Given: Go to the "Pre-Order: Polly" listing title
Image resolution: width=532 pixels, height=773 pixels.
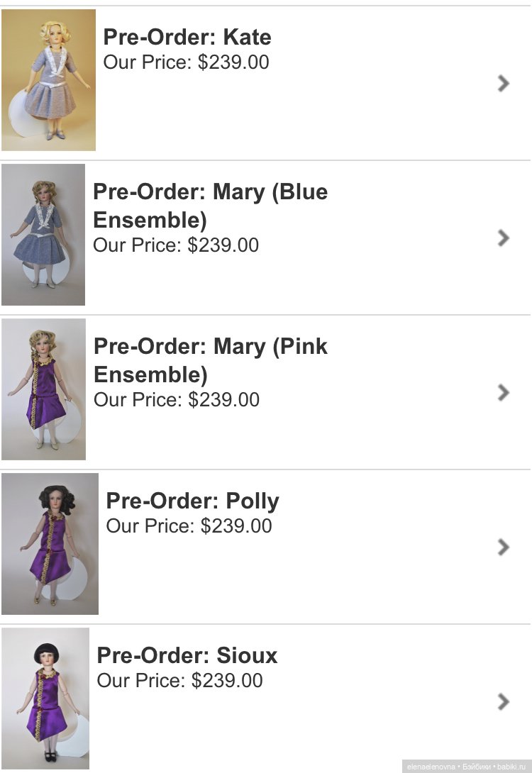Looking at the screenshot, I should (192, 501).
